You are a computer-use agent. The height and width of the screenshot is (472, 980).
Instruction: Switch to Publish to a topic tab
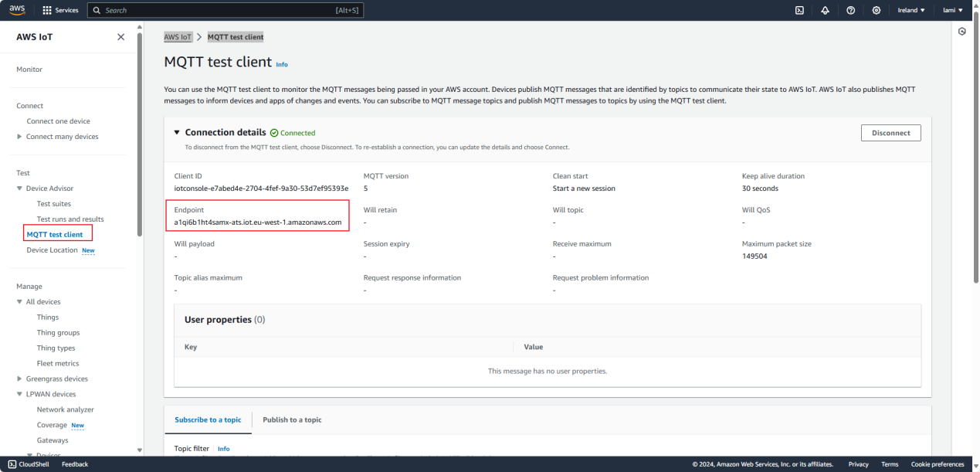tap(292, 420)
